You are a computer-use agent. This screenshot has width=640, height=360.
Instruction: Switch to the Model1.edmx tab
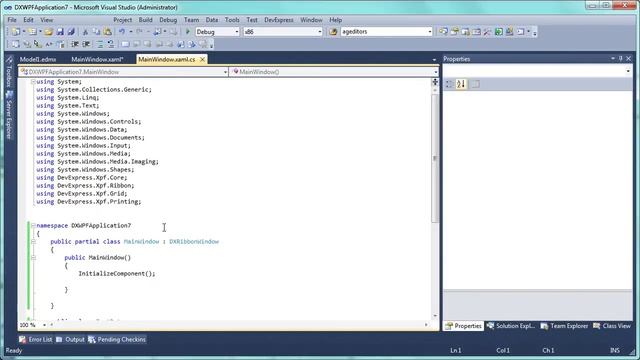[38, 60]
